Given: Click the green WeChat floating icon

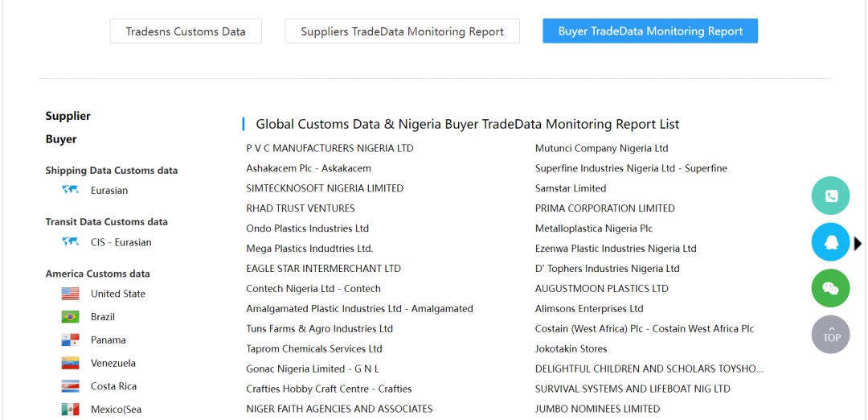Looking at the screenshot, I should click(x=830, y=288).
